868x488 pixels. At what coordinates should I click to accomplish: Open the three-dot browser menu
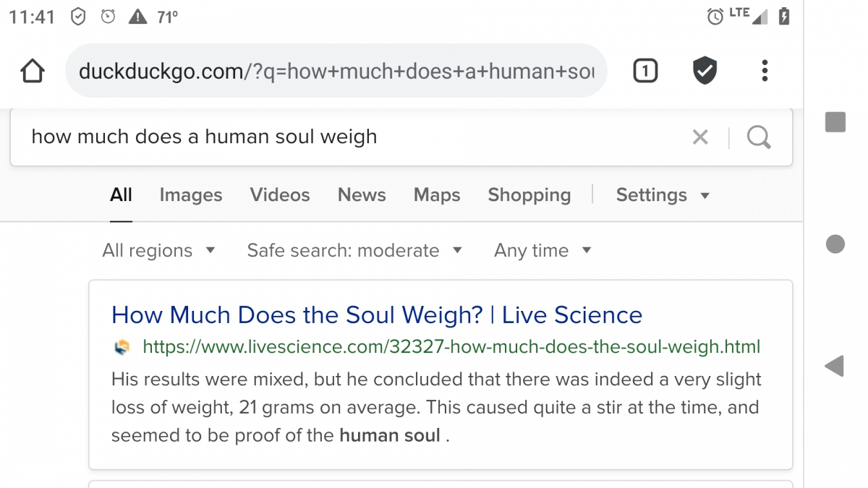765,71
